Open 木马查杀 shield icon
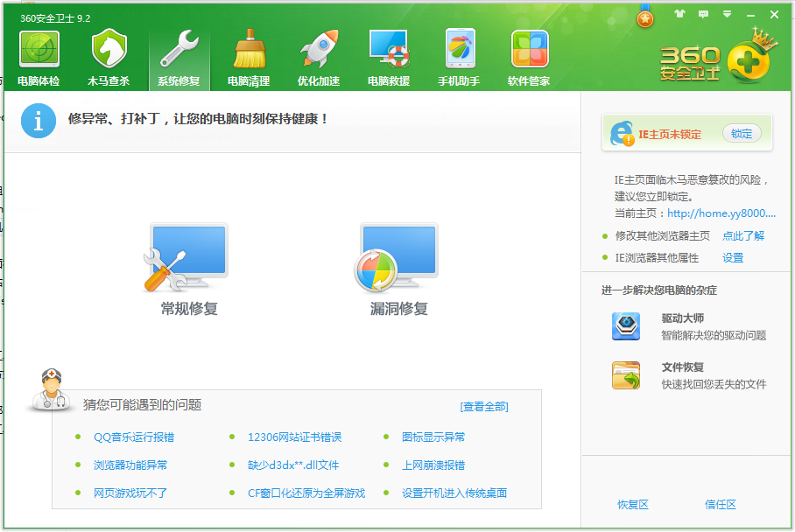This screenshot has width=795, height=532. (x=109, y=49)
